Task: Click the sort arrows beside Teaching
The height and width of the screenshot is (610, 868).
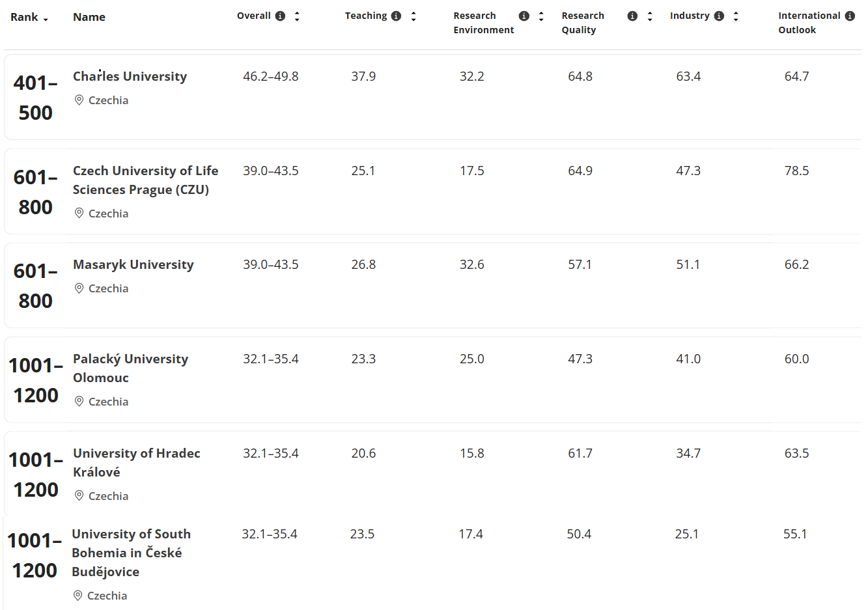Action: (x=413, y=15)
